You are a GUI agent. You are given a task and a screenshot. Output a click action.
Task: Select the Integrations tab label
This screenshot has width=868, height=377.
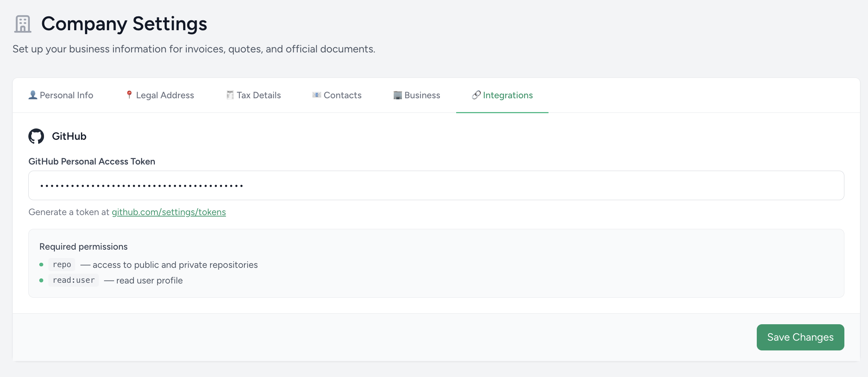[x=508, y=95]
